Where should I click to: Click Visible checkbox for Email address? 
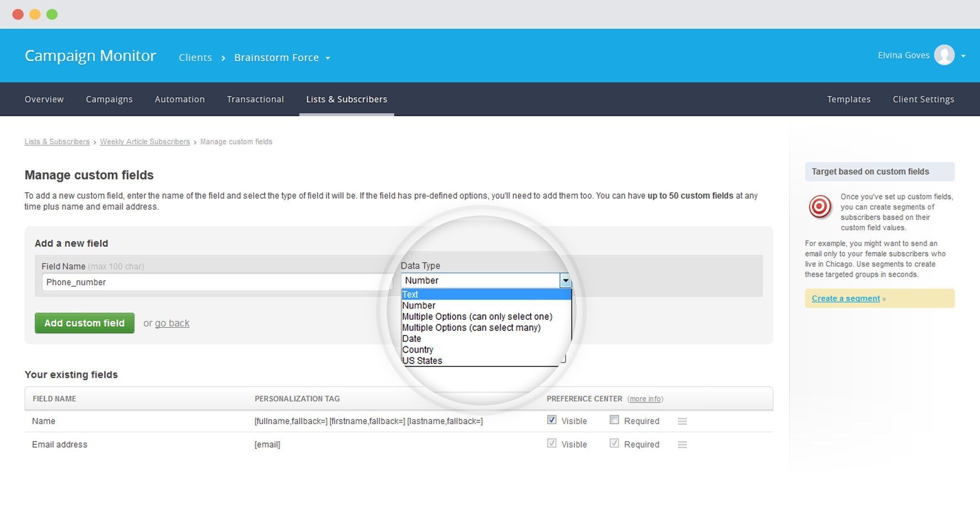[552, 443]
